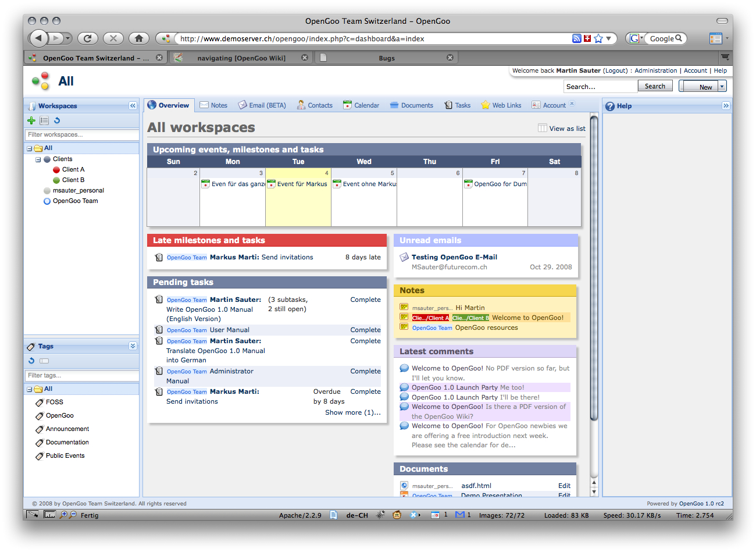Screen dimensions: 756x552
Task: Click the browser home button icon
Action: pyautogui.click(x=138, y=38)
